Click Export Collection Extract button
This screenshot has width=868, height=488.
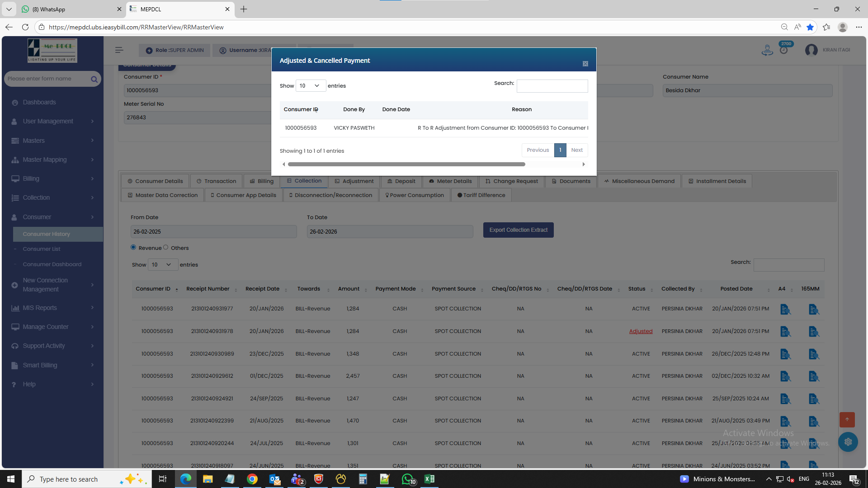click(x=518, y=230)
